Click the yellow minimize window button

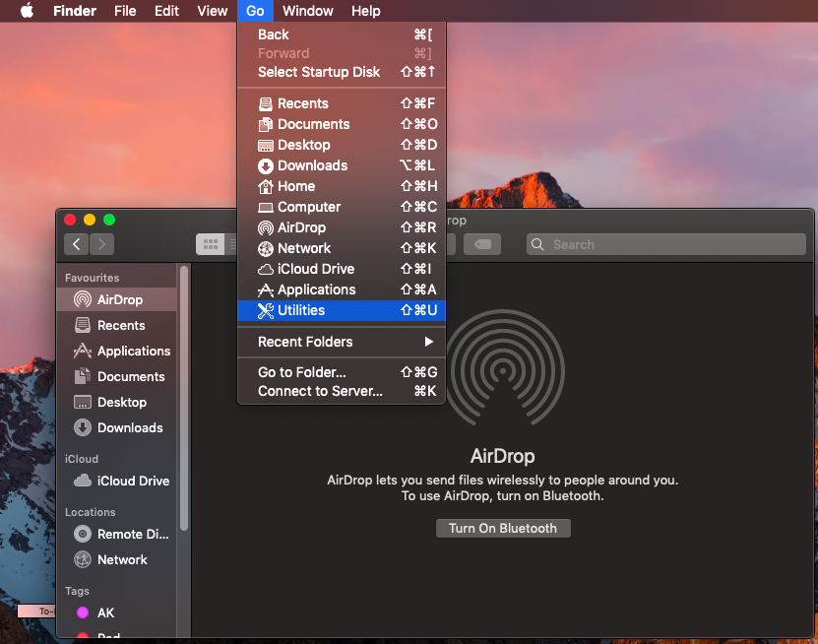90,220
